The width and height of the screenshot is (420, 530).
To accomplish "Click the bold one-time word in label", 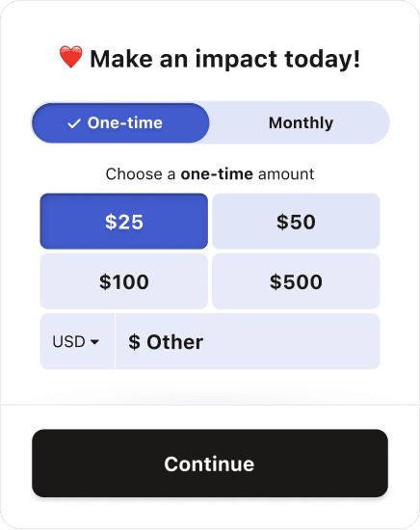I will coord(217,174).
